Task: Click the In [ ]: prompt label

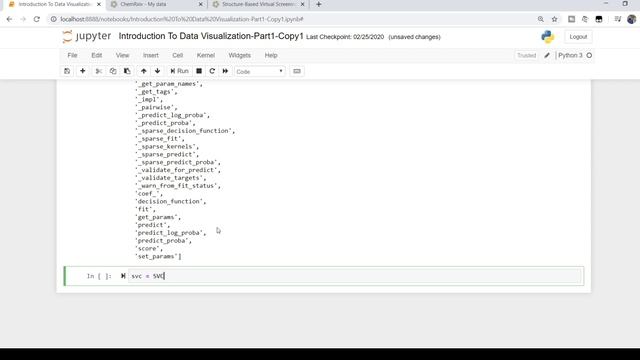Action: coord(99,276)
